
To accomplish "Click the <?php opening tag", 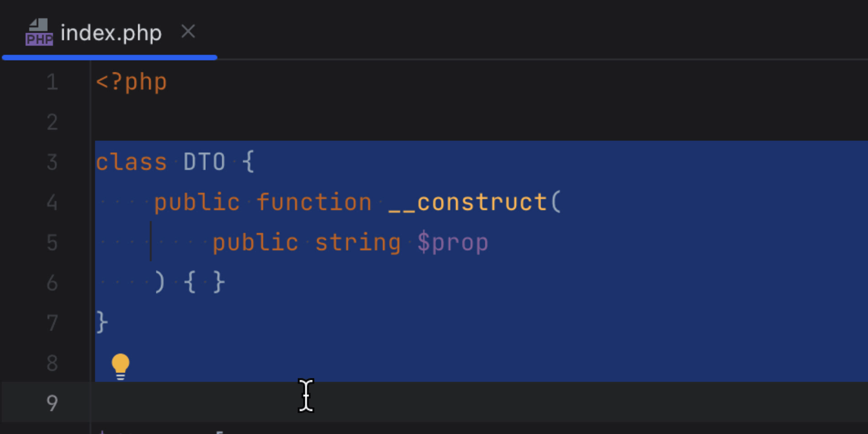I will coord(131,83).
